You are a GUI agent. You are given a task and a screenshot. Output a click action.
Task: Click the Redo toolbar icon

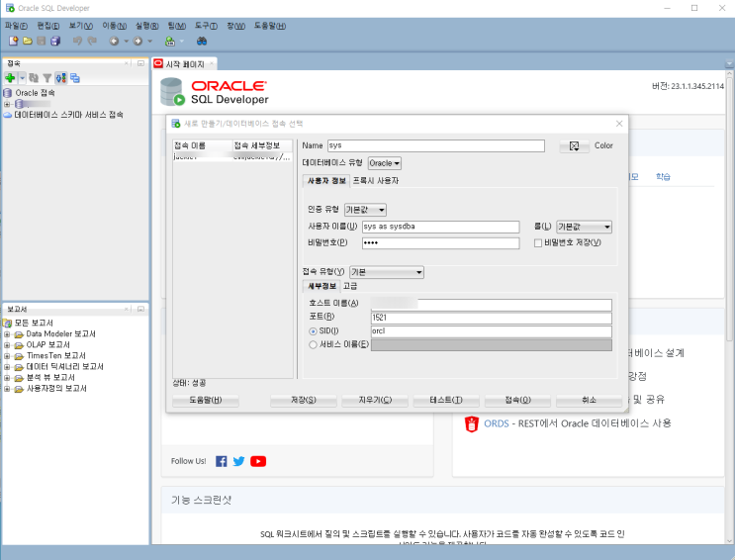(x=92, y=41)
